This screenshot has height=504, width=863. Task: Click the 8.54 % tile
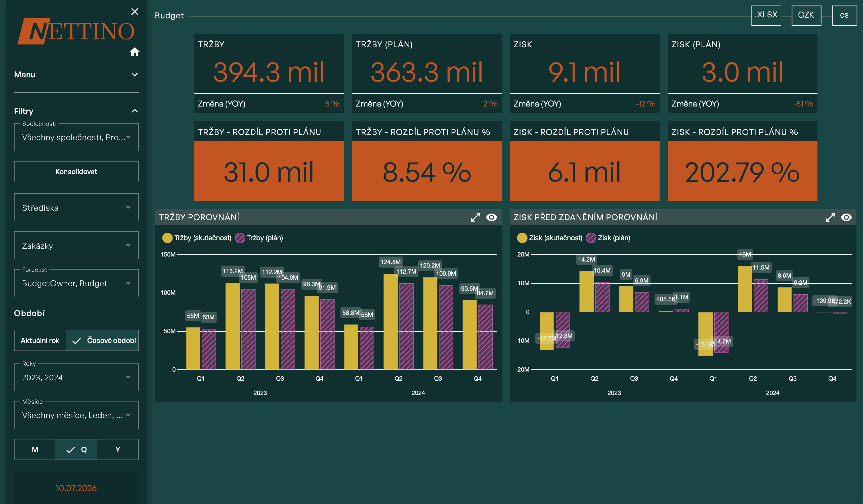click(x=427, y=171)
